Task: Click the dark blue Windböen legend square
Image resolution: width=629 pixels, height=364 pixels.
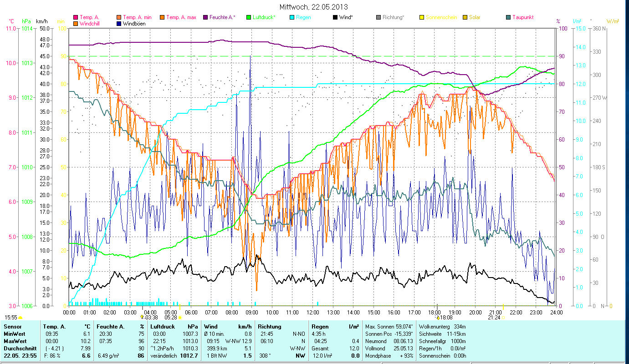Action: 119,24
